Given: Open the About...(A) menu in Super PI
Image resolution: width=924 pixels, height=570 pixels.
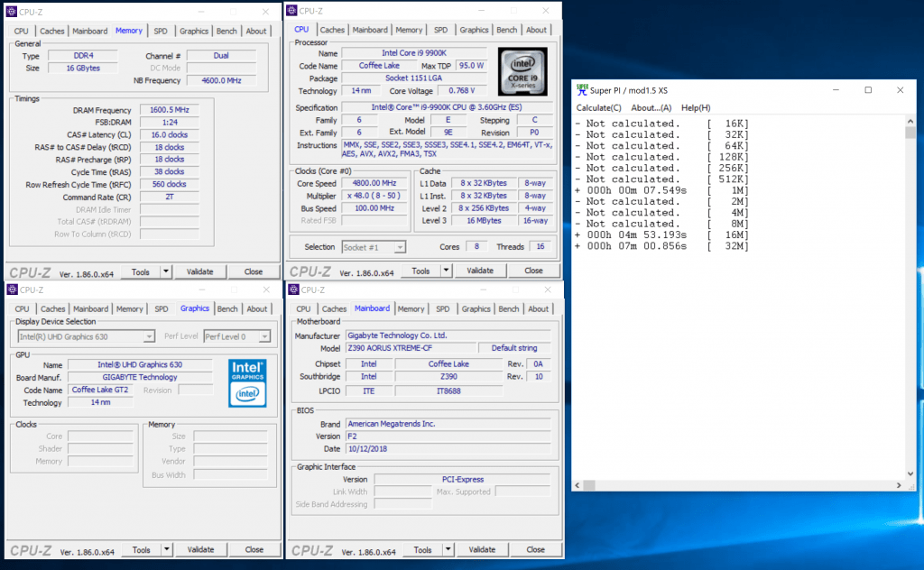Looking at the screenshot, I should 651,107.
